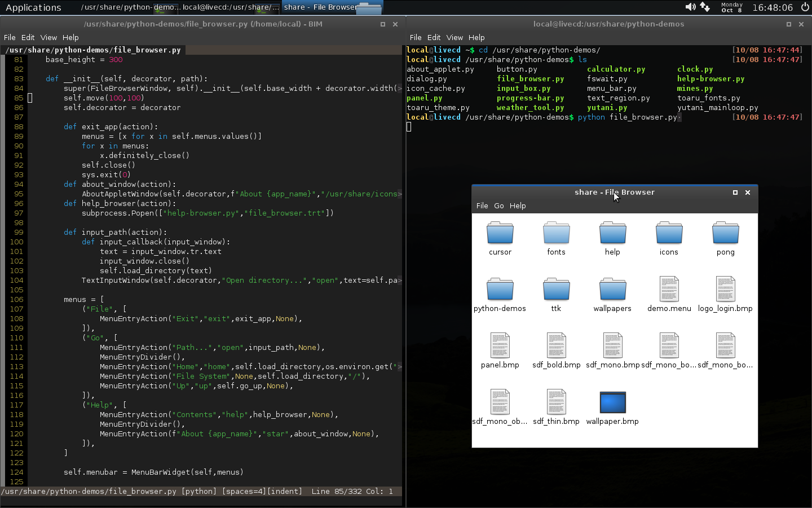Open File menu in BIM editor window
This screenshot has width=812, height=508.
click(x=10, y=37)
